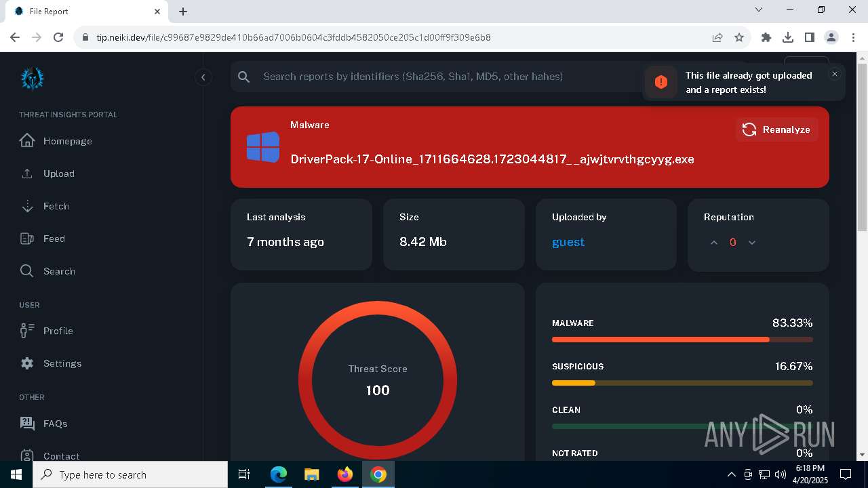Close the File Report tab

click(x=157, y=12)
